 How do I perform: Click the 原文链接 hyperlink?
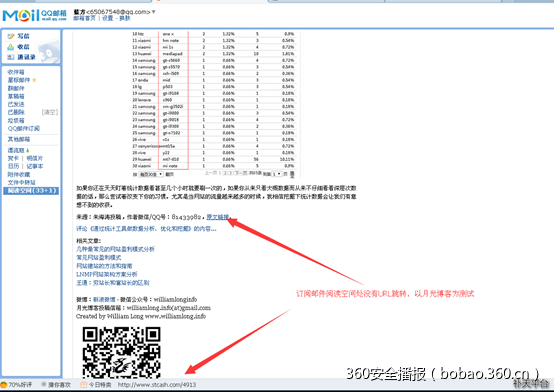click(x=218, y=217)
